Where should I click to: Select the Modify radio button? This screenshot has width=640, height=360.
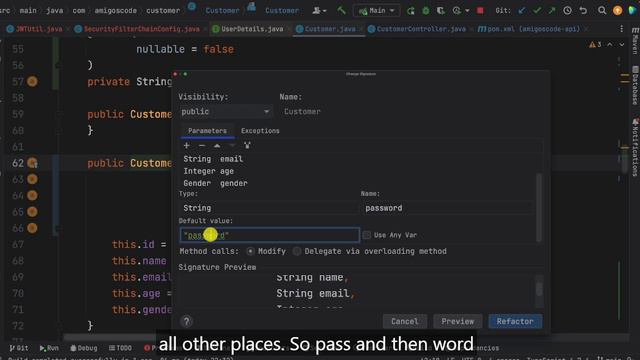pyautogui.click(x=250, y=251)
